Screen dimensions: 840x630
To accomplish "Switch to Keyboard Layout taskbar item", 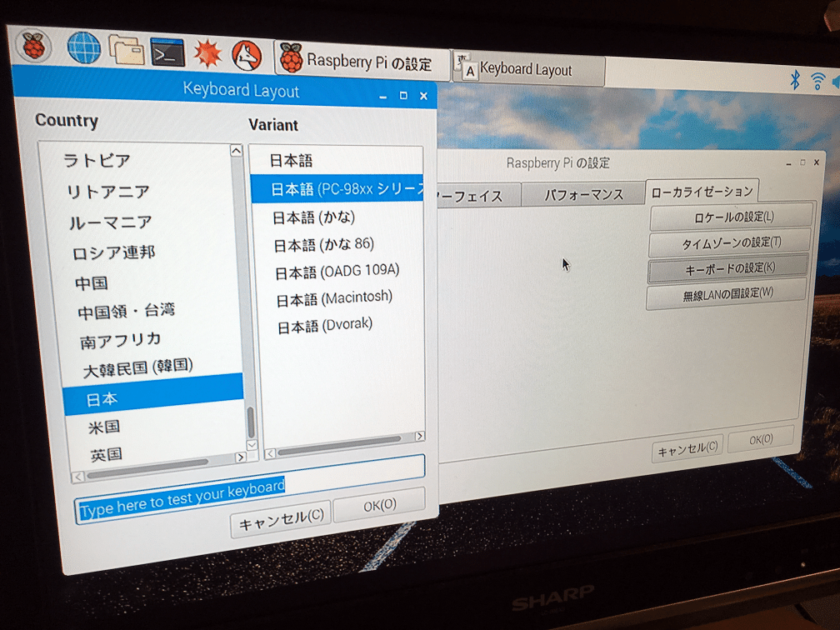I will pos(528,70).
